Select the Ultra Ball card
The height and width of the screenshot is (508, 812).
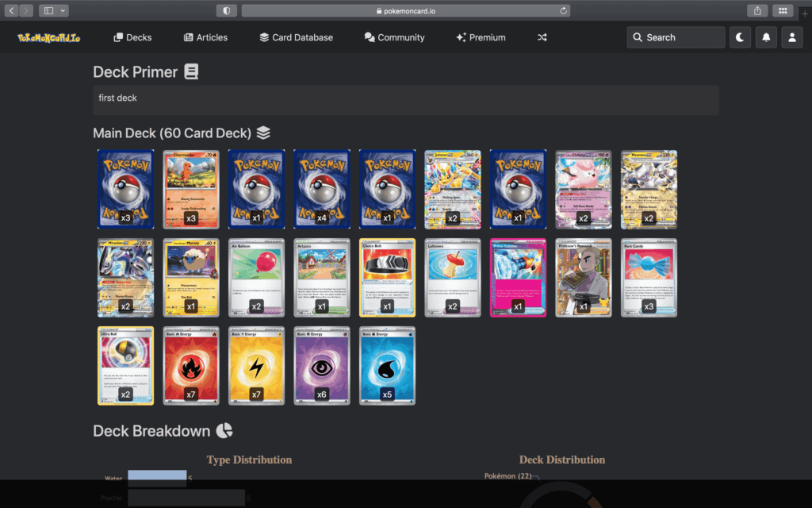[126, 365]
